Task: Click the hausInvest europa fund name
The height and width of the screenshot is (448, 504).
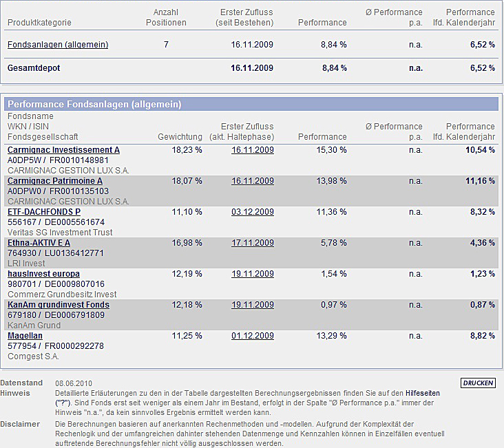Action: click(x=43, y=274)
